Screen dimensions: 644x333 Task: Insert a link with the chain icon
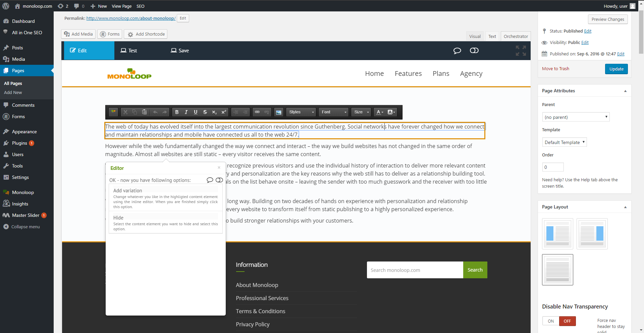tap(257, 112)
